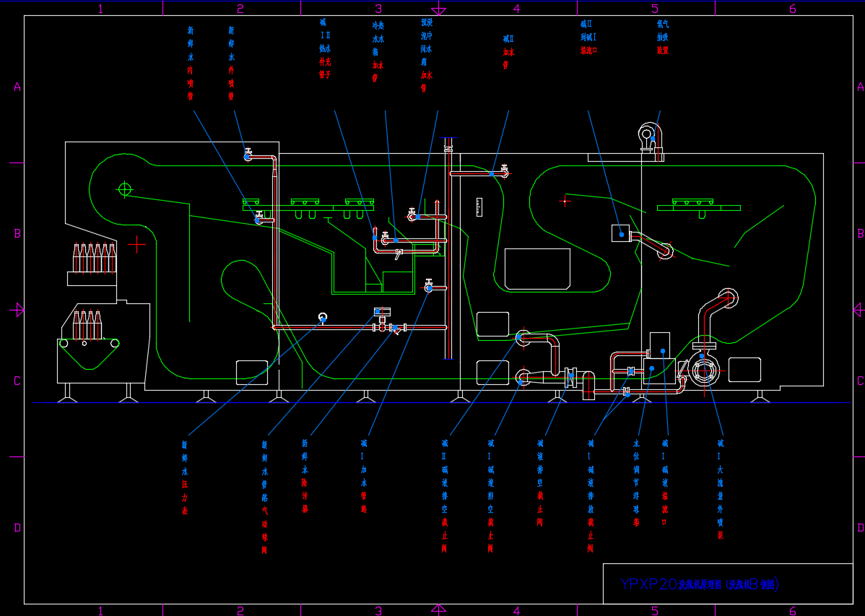Image resolution: width=865 pixels, height=616 pixels.
Task: Click the valve atop the upper-left red pipe
Action: tap(248, 154)
